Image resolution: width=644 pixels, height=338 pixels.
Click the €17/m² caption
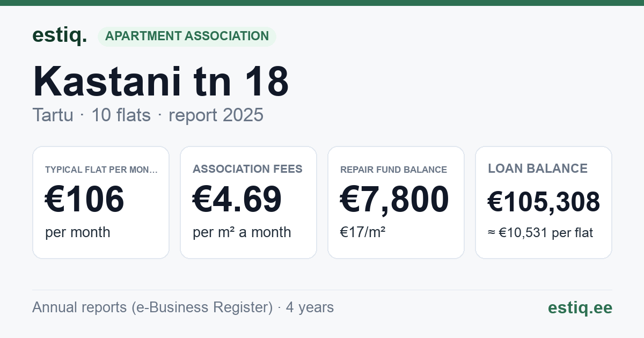click(x=363, y=232)
